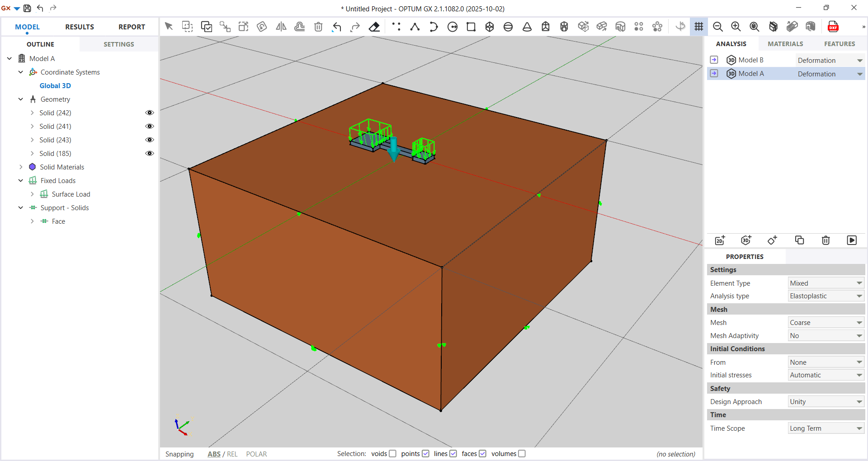Click the POLAR snapping mode

coord(256,454)
